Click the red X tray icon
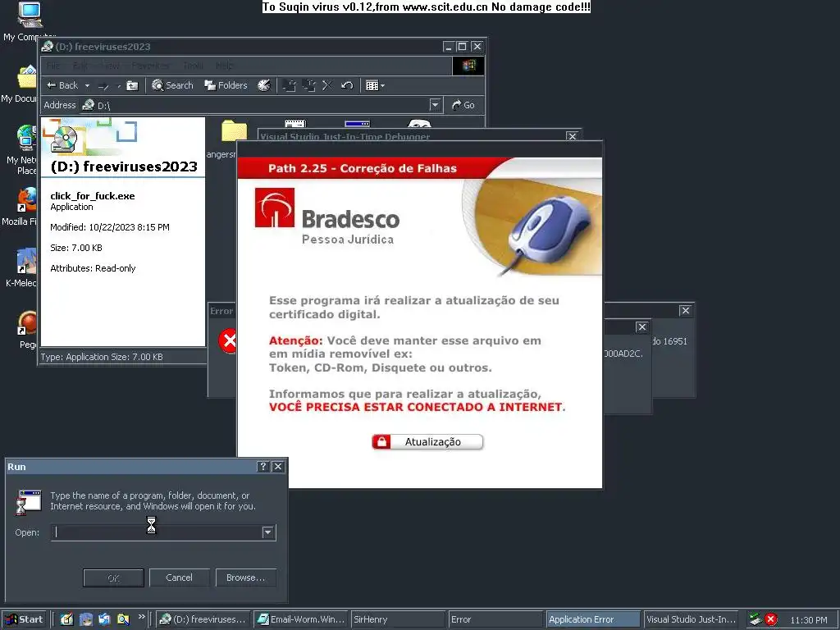 [771, 619]
